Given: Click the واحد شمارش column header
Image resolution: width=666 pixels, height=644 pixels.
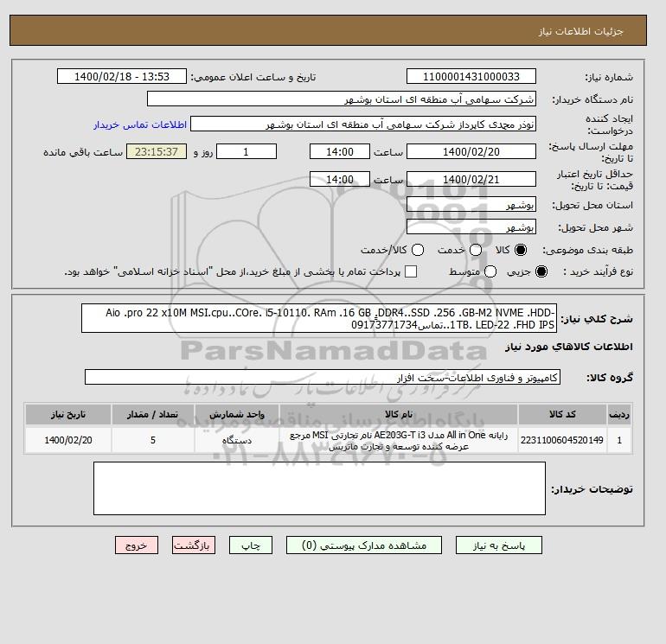Looking at the screenshot, I should [237, 414].
